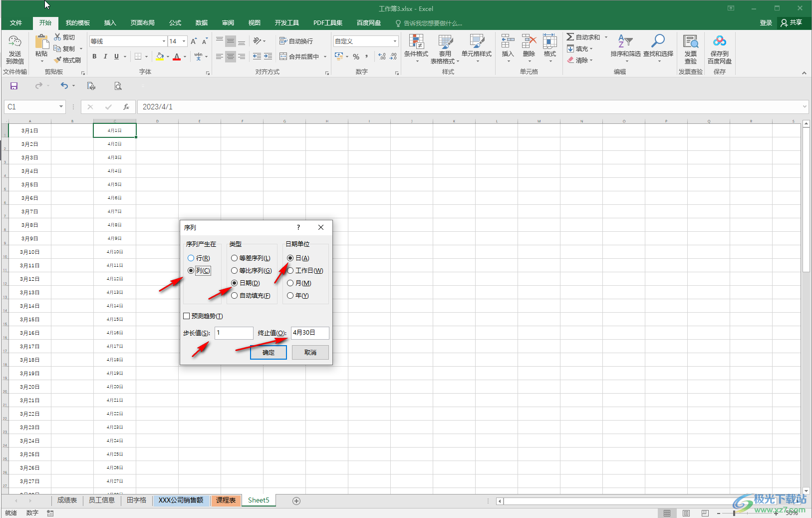
Task: Click the Undo arrow icon
Action: [64, 86]
